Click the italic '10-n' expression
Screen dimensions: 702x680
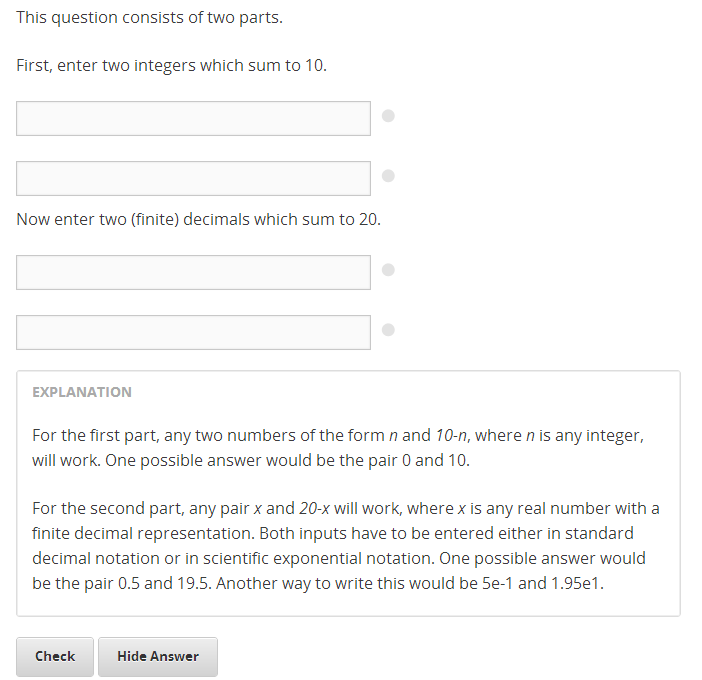[447, 436]
